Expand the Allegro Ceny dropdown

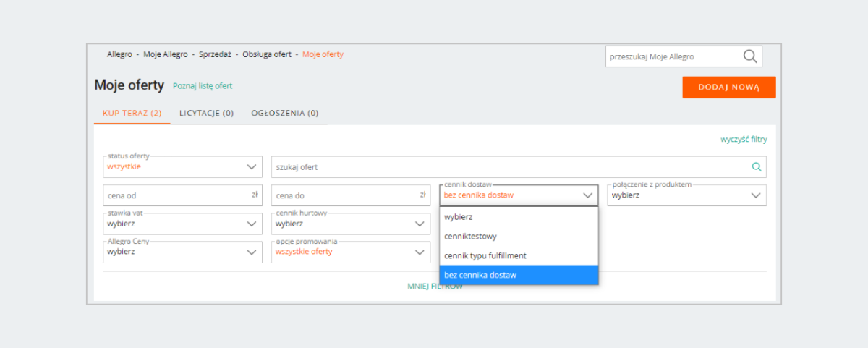click(182, 252)
